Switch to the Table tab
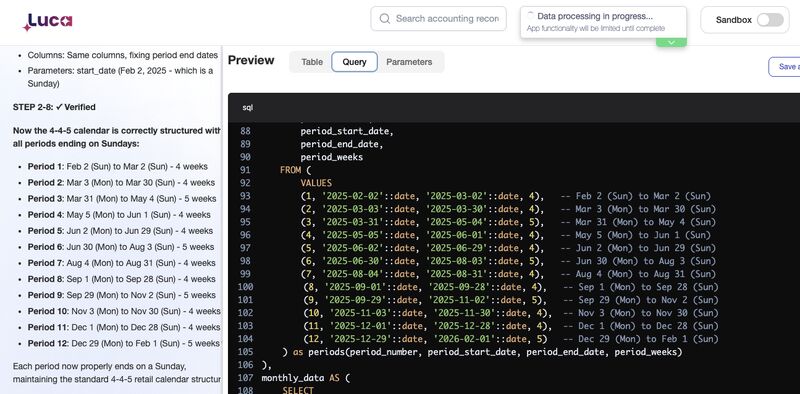 [312, 62]
